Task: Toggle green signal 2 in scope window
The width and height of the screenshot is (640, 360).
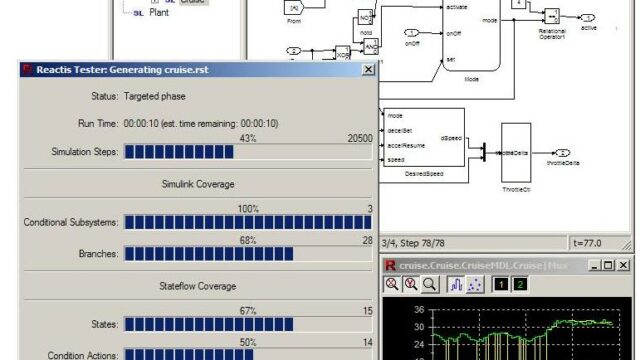Action: [520, 284]
